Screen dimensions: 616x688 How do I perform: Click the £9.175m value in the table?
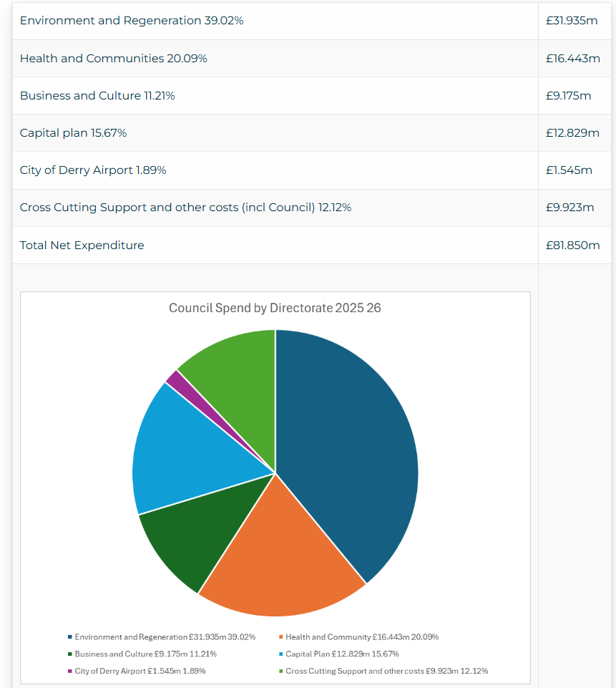click(x=569, y=96)
